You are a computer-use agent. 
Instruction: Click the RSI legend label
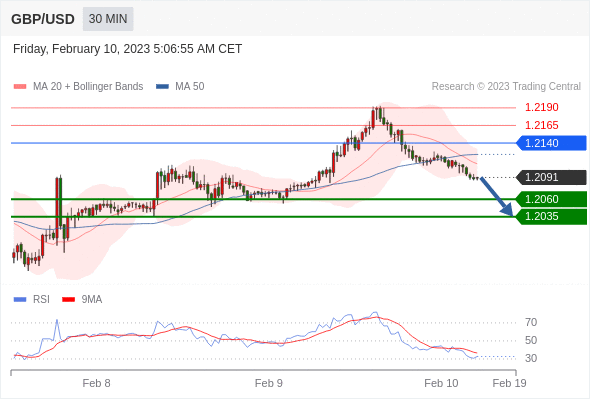click(41, 300)
